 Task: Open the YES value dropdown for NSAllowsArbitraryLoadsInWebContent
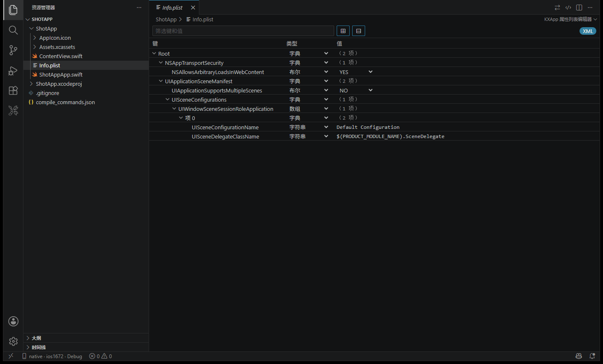355,72
